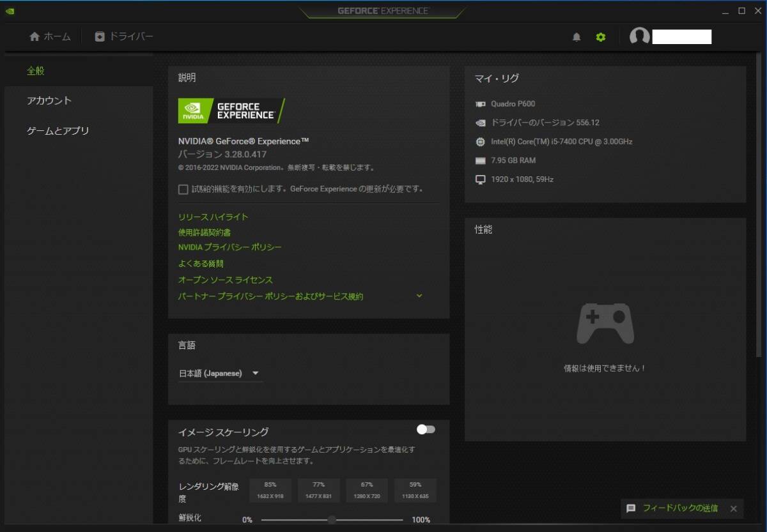Screen dimensions: 767x532
Task: Click the ドライバーのバージョン 556.12 text
Action: pos(545,123)
